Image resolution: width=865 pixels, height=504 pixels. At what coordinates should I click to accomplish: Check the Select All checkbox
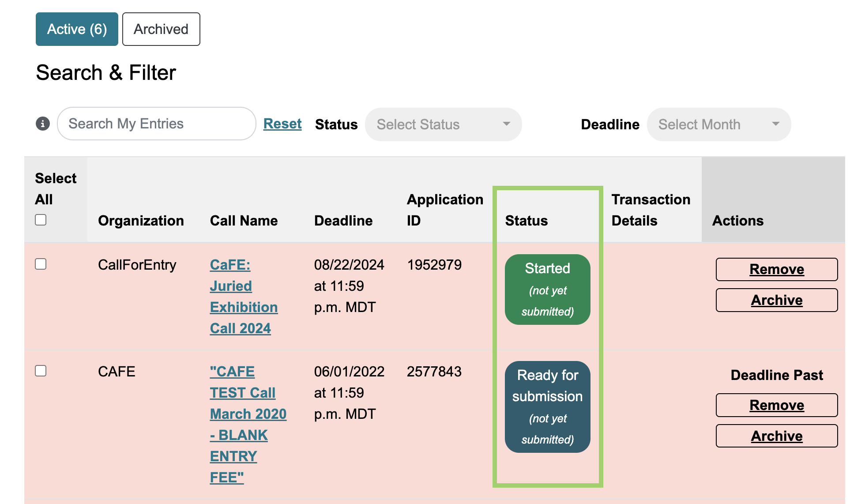(41, 220)
